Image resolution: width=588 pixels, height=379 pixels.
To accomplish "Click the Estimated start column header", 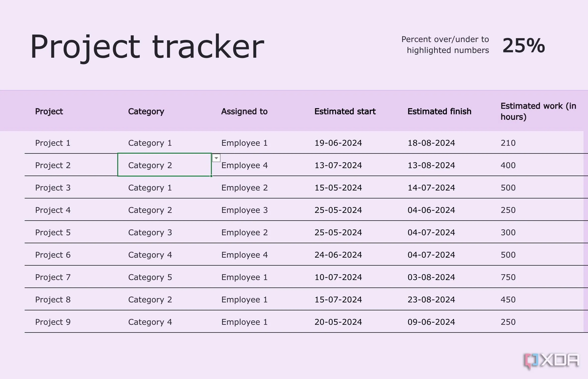I will [345, 111].
